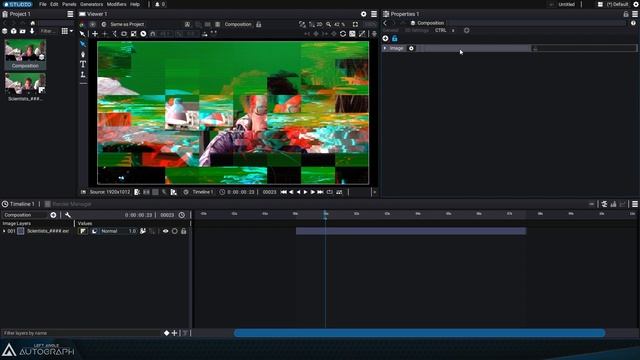Image resolution: width=640 pixels, height=360 pixels.
Task: Toggle lock for layer 001
Action: [x=184, y=231]
